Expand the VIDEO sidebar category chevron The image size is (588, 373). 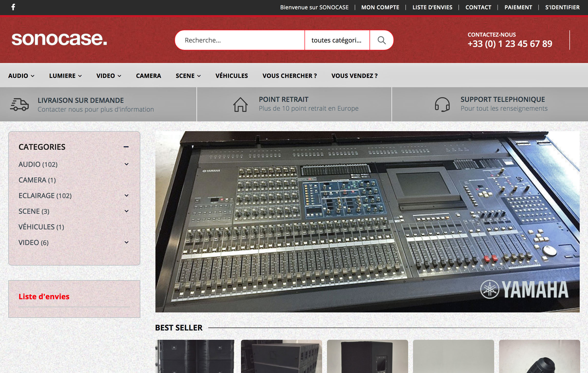click(126, 242)
